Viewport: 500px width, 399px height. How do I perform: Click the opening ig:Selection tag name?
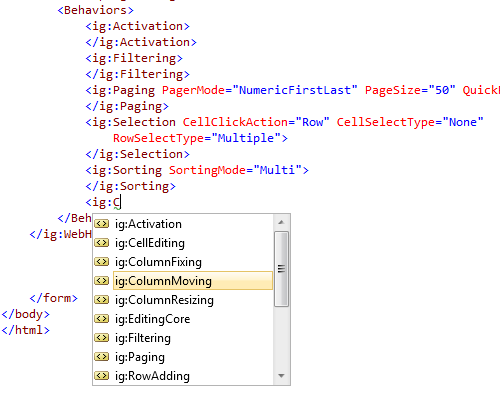point(134,122)
